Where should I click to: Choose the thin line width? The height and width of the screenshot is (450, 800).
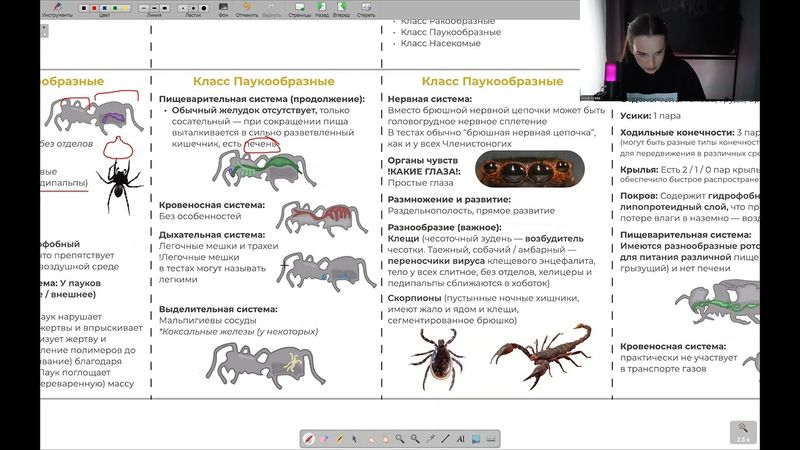click(144, 8)
